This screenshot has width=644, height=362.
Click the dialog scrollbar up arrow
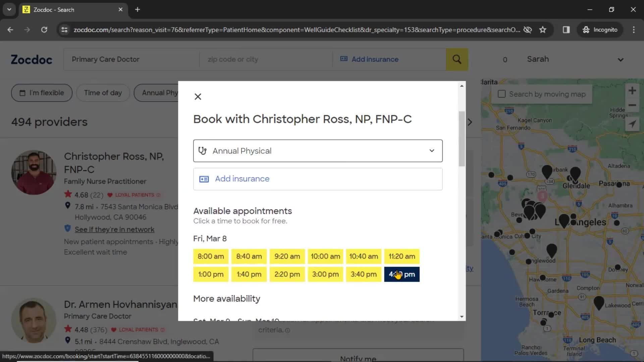(x=462, y=86)
